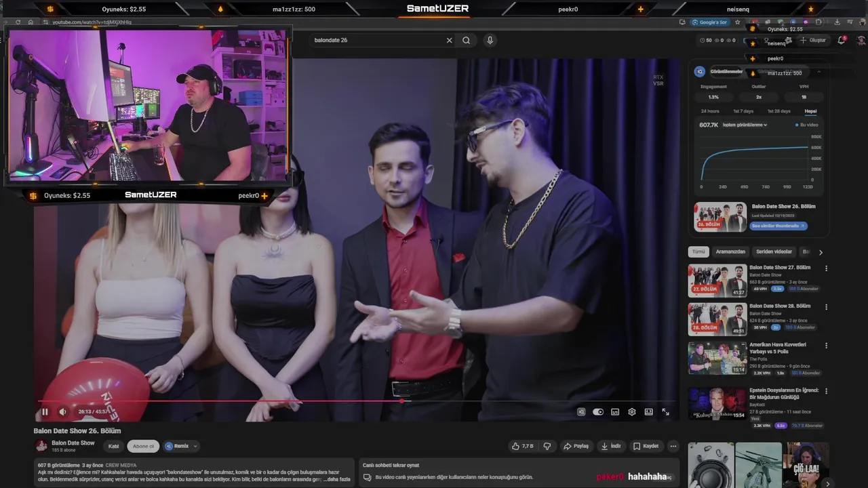
Task: Mute the video with the speaker icon
Action: click(62, 411)
